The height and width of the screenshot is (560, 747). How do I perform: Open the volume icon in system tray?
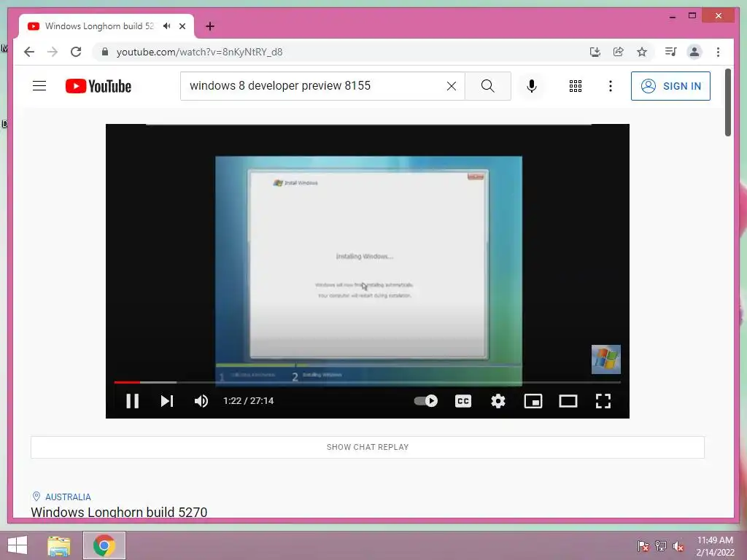point(678,545)
